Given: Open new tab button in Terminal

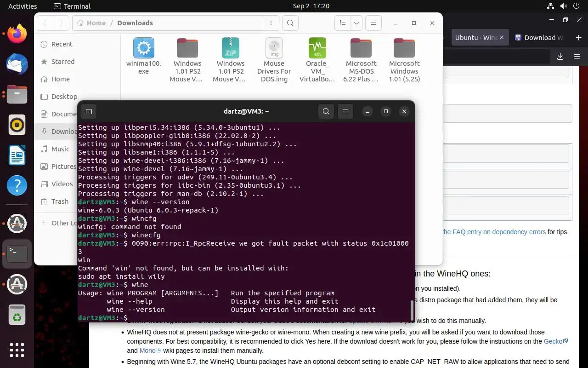Looking at the screenshot, I should point(89,111).
